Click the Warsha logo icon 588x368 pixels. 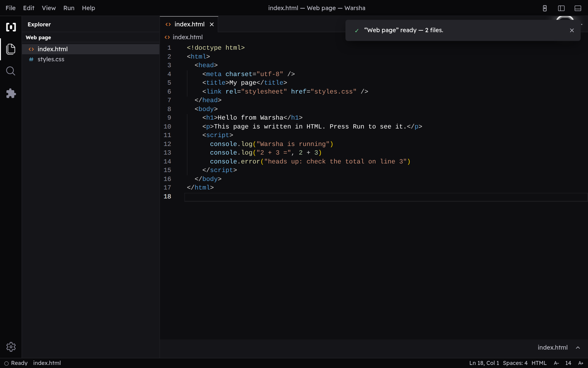11,27
